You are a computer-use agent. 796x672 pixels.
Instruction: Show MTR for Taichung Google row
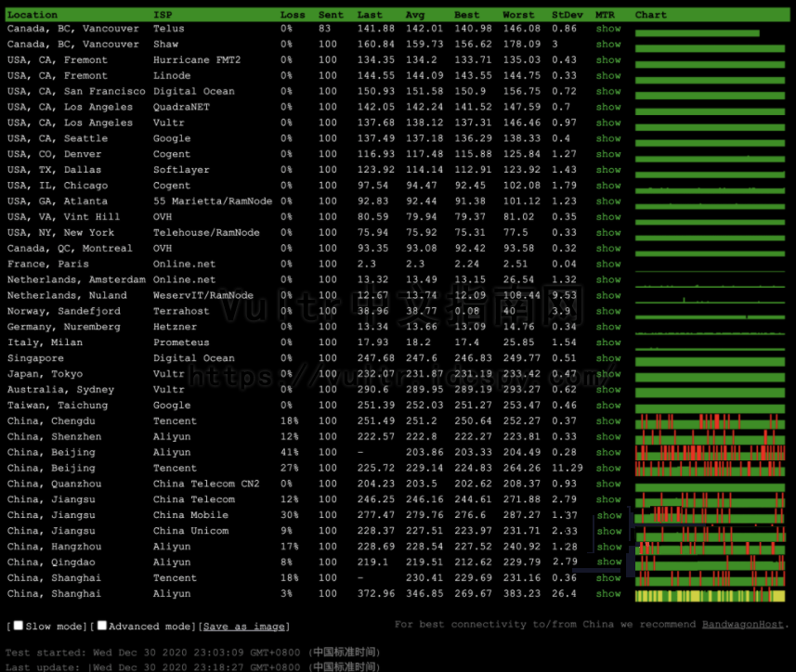pyautogui.click(x=608, y=406)
